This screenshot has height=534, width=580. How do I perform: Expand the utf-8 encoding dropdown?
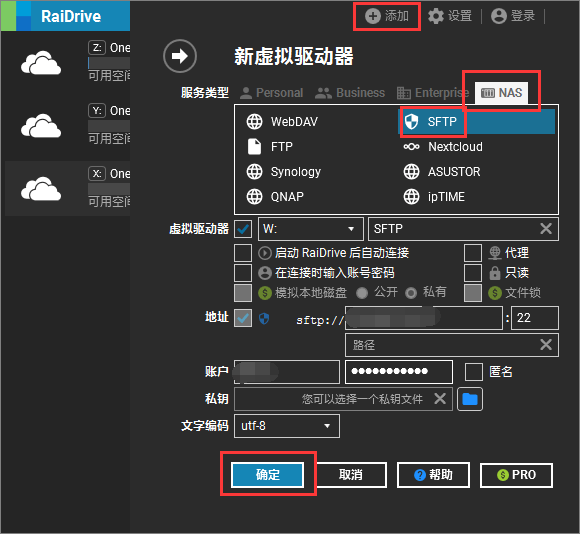tap(287, 426)
